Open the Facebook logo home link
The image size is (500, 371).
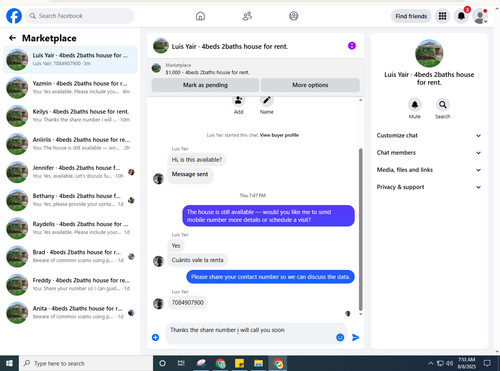point(14,16)
